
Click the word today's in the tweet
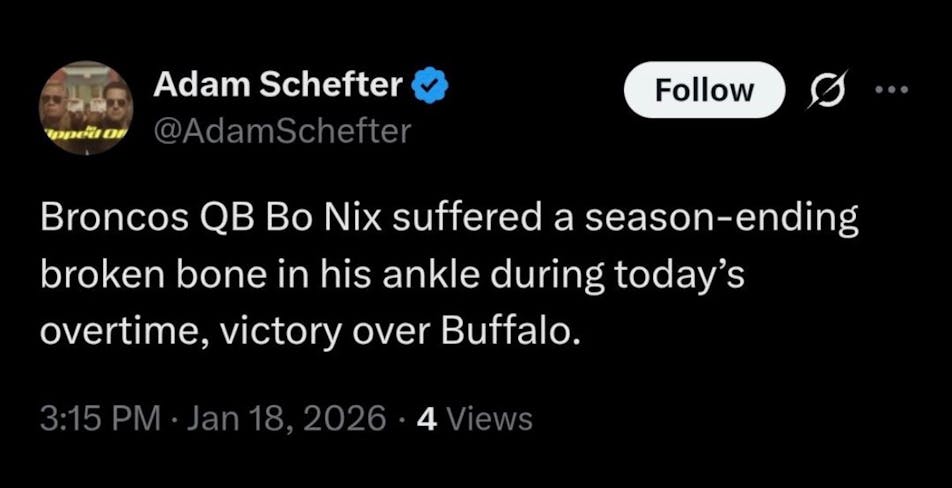[x=680, y=276]
